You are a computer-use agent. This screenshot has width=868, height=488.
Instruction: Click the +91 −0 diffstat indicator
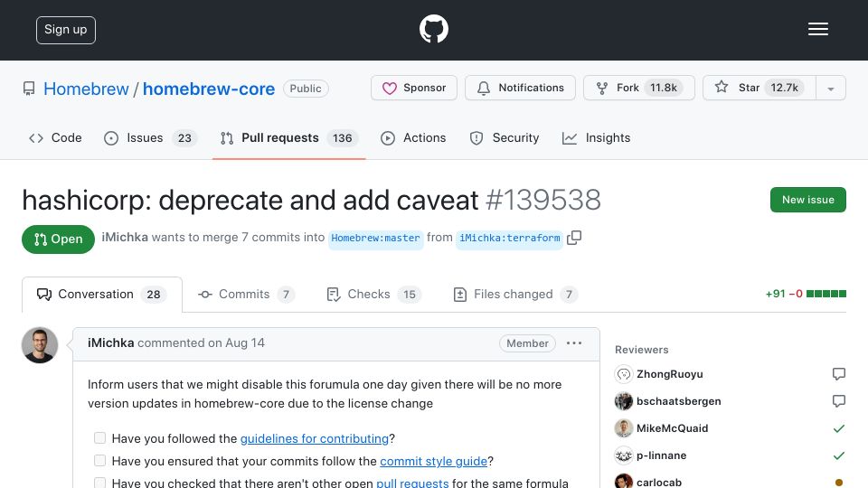[806, 294]
